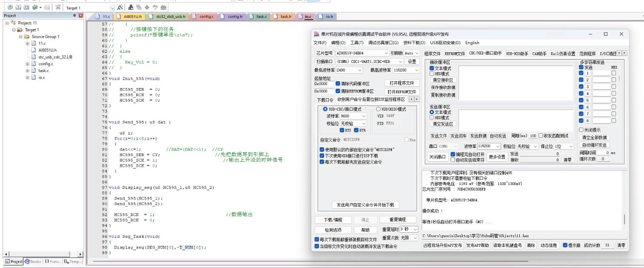Click the 关闭串口 button
Screen dimensions: 644x268
pos(438,157)
